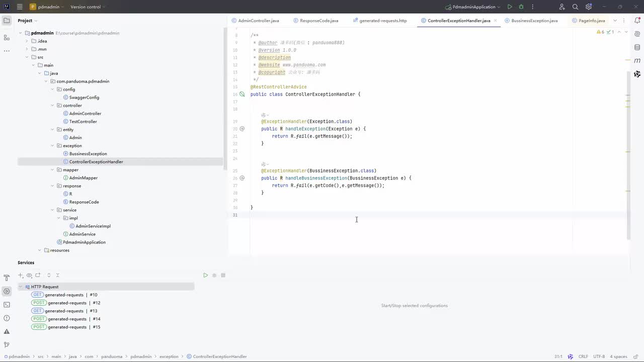Viewport: 644px width, 362px height.
Task: Open Search Everywhere magnifier
Action: (x=576, y=7)
